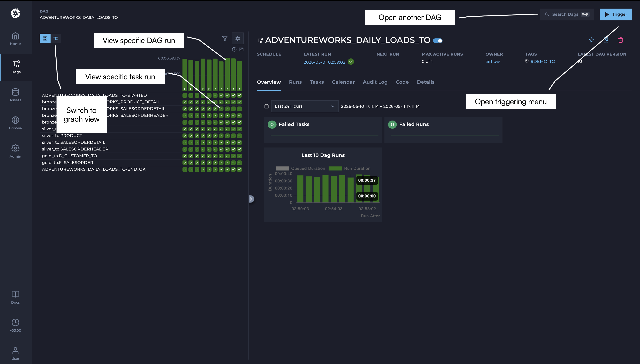Go to Home in the sidebar
This screenshot has width=640, height=364.
coord(15,39)
